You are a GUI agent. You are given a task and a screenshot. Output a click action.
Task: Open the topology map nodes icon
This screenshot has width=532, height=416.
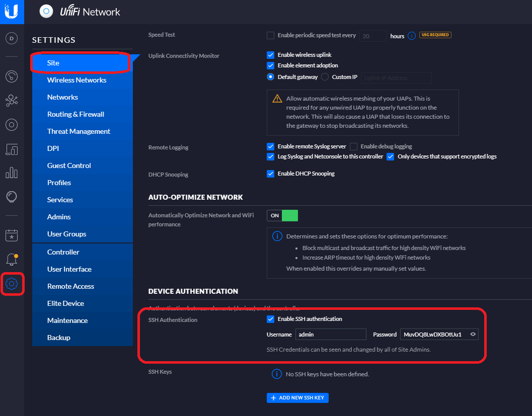[12, 101]
